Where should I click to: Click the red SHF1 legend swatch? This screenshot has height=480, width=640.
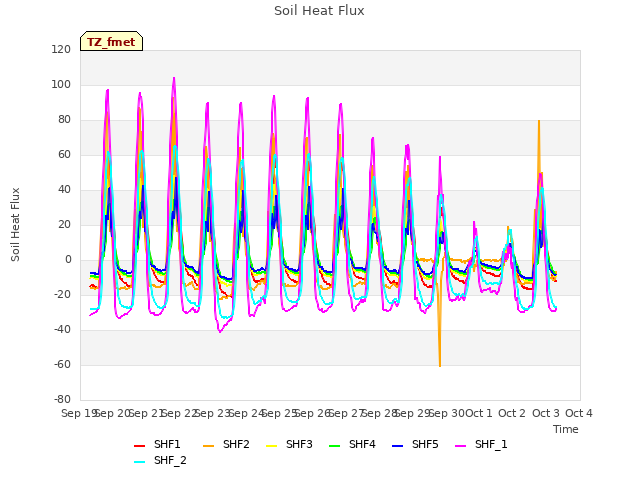point(140,446)
